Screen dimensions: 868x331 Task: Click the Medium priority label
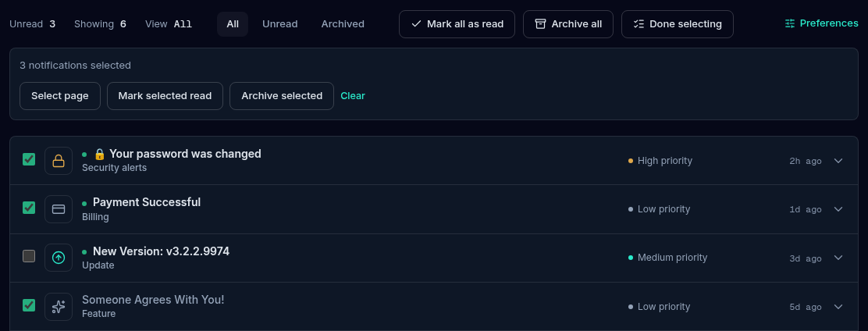click(673, 258)
